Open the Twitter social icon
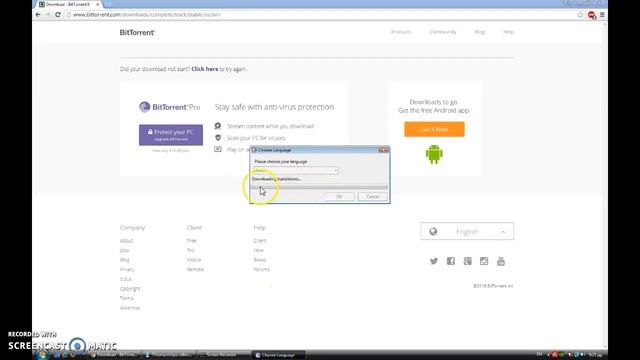This screenshot has width=640, height=360. point(433,261)
